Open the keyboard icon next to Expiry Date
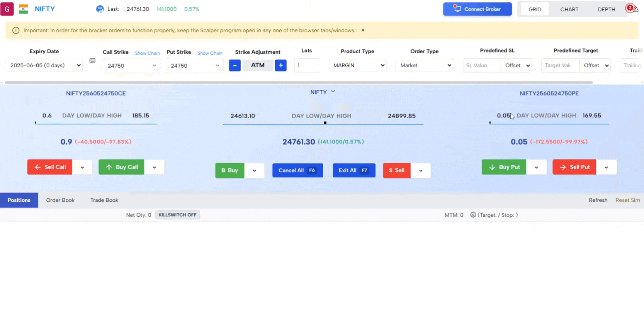Screen dimensions: 644x311 92,61
